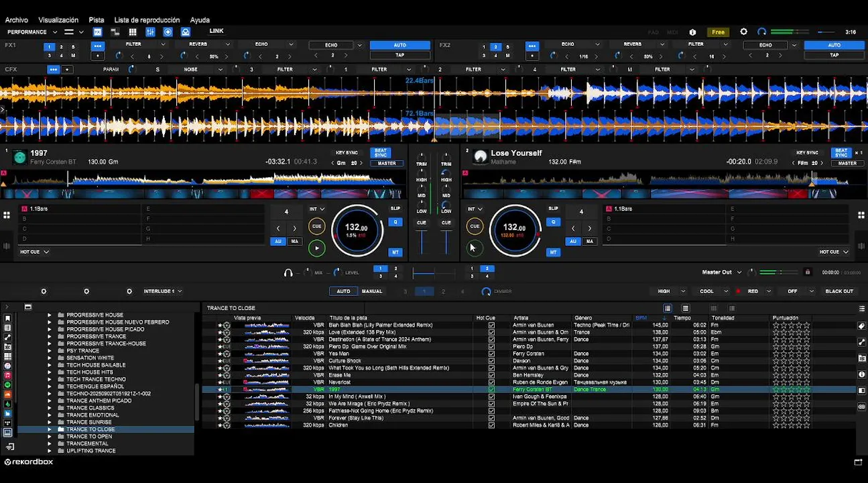Open the Pista menu
Screen dimensions: 868x483
click(x=97, y=20)
